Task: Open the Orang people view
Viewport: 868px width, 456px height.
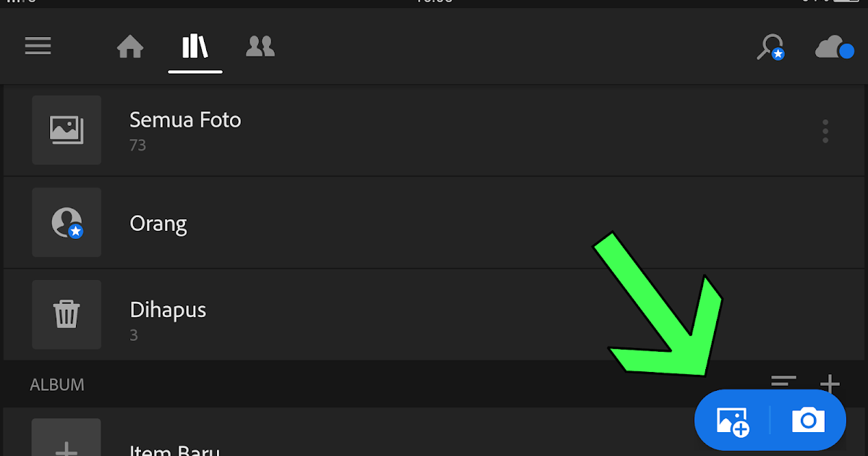Action: coord(434,223)
